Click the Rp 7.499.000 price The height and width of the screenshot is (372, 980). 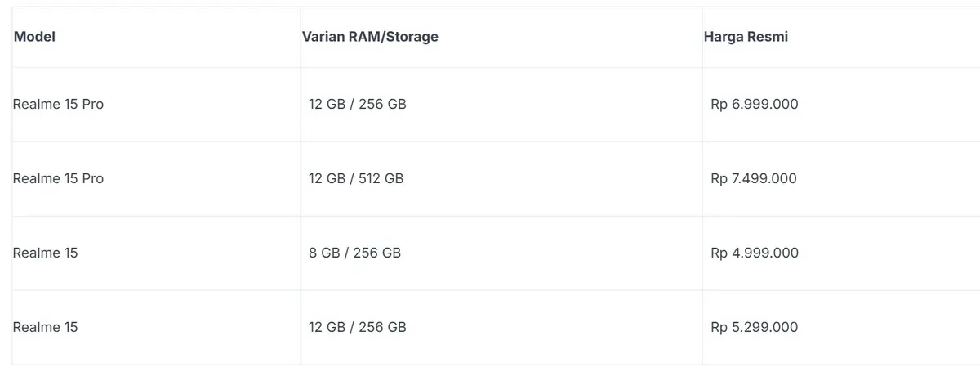754,179
